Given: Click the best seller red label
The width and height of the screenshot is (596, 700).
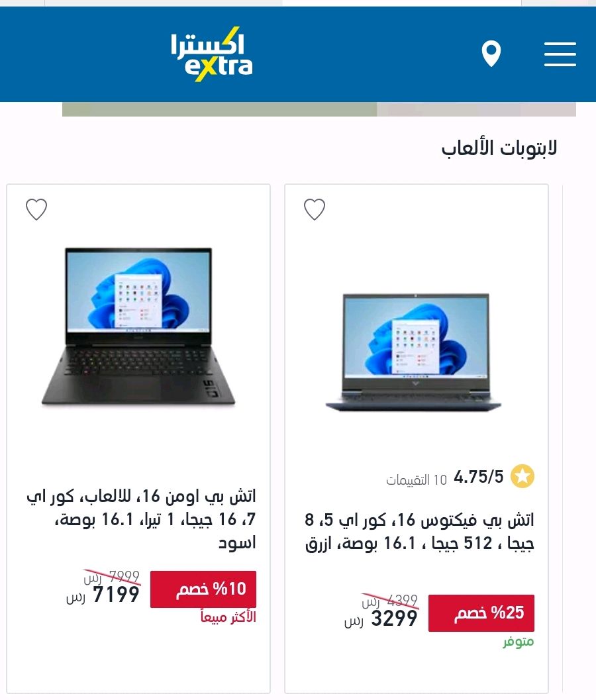Looking at the screenshot, I should tap(228, 617).
